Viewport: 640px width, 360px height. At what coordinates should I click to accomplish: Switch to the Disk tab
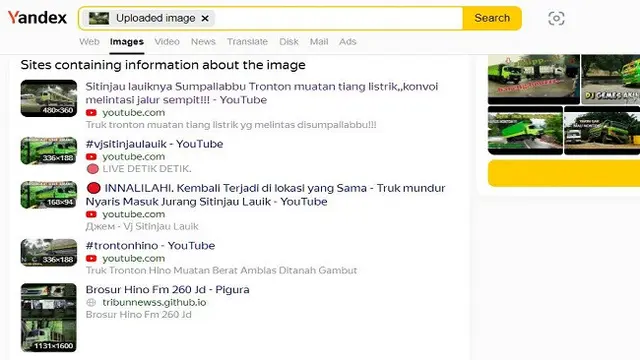click(289, 42)
